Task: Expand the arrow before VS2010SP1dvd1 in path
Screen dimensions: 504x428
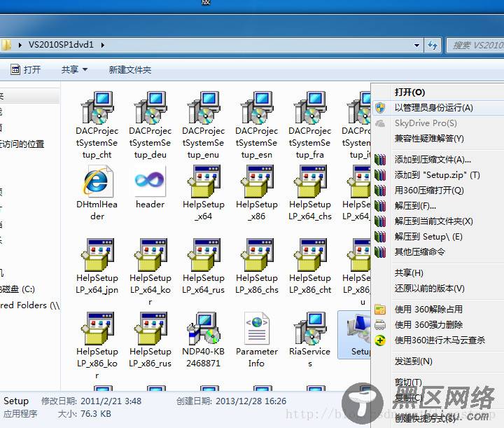Action: click(x=20, y=45)
